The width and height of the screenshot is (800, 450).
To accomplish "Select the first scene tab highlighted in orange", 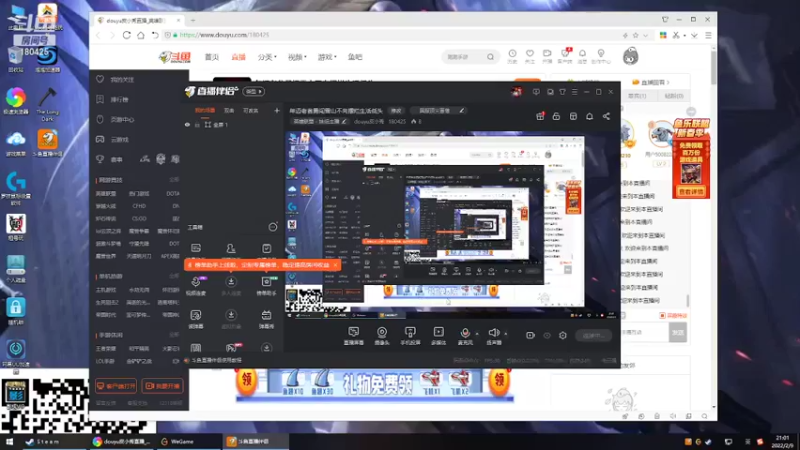I will (x=205, y=110).
